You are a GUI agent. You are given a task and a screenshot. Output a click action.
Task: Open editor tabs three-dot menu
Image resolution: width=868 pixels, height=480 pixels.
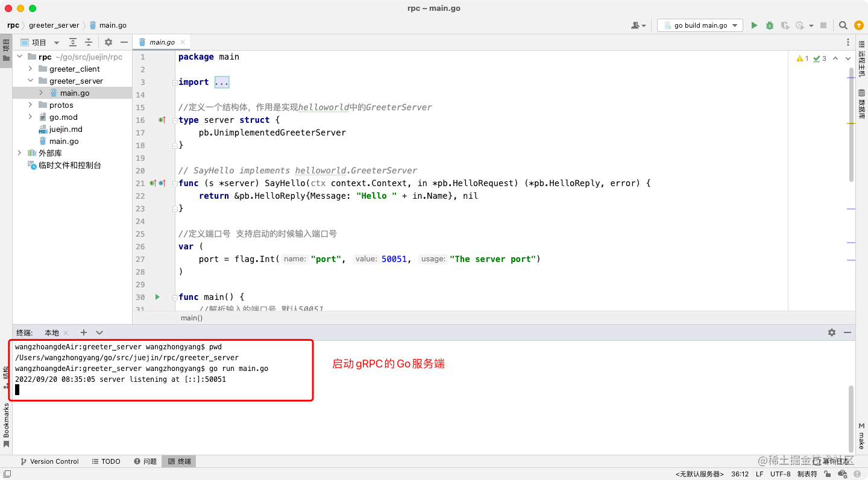[x=848, y=42]
